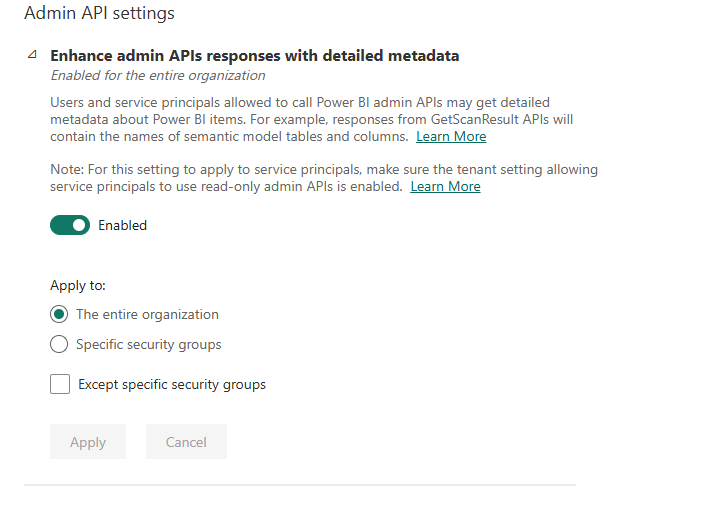Click the Enhance admin APIs responses title
Viewport: 718px width, 511px height.
[254, 56]
